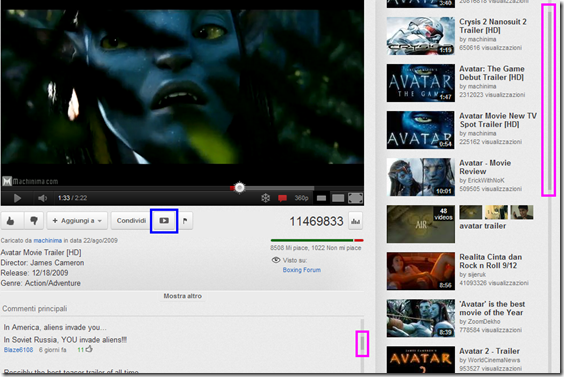564x377 pixels.
Task: Click the Avatar Movie Trailer [HD] description line
Action: pyautogui.click(x=41, y=253)
